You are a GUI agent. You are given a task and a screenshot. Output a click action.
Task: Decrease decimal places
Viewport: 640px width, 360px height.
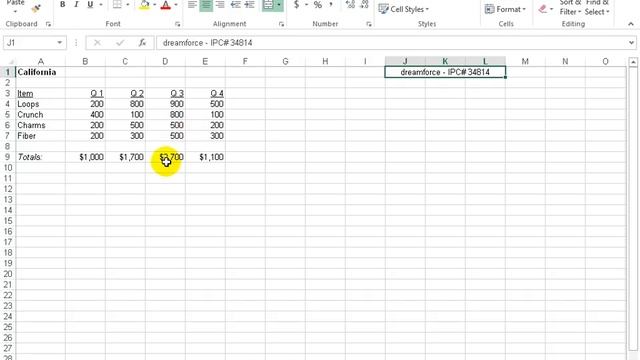[x=364, y=4]
